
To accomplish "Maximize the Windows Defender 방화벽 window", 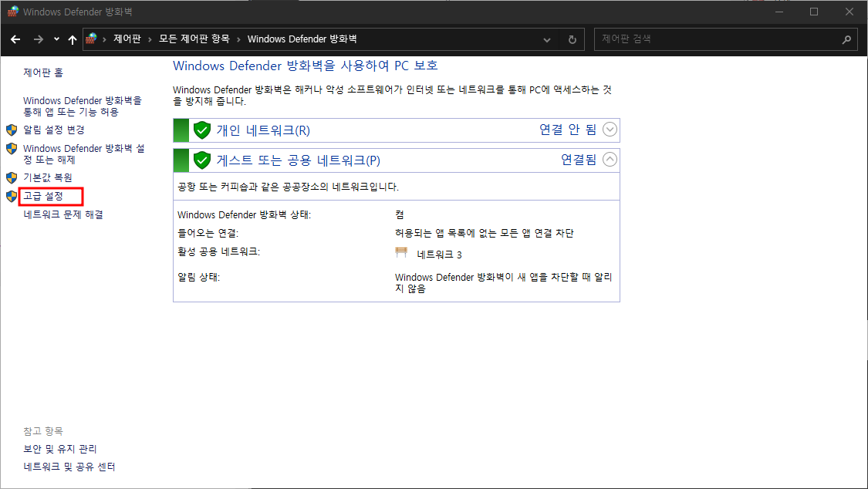I will click(x=814, y=12).
